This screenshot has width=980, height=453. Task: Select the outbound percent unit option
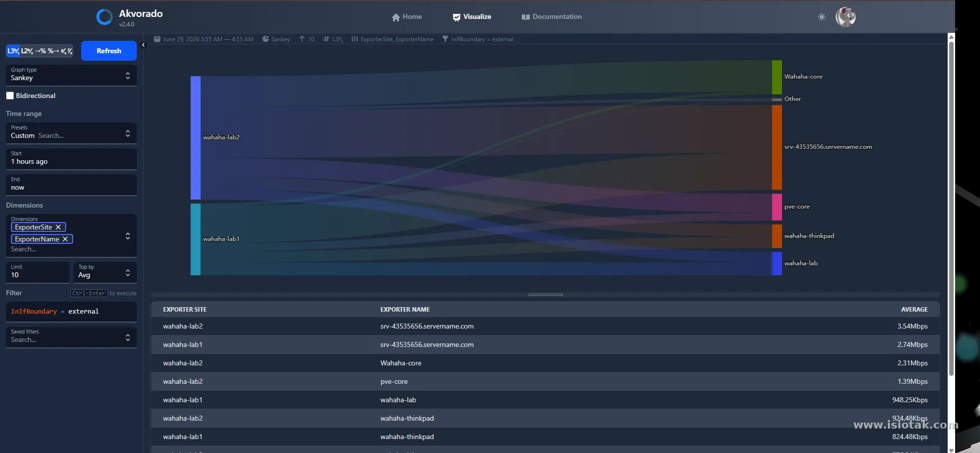pyautogui.click(x=53, y=51)
